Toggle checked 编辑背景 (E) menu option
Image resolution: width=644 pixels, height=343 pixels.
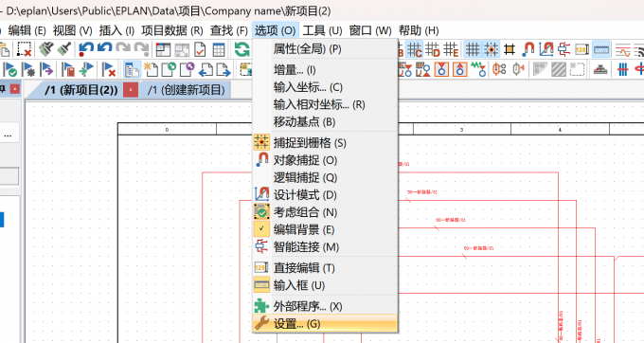click(x=325, y=229)
